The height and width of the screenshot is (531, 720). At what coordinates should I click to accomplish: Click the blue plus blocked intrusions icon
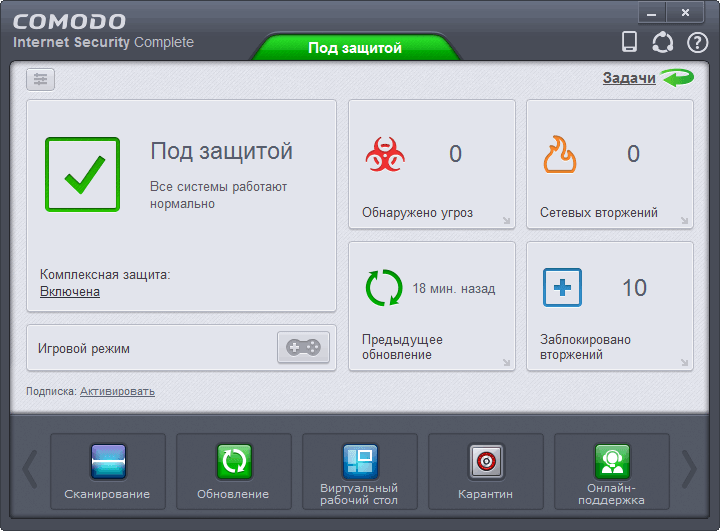tap(562, 288)
